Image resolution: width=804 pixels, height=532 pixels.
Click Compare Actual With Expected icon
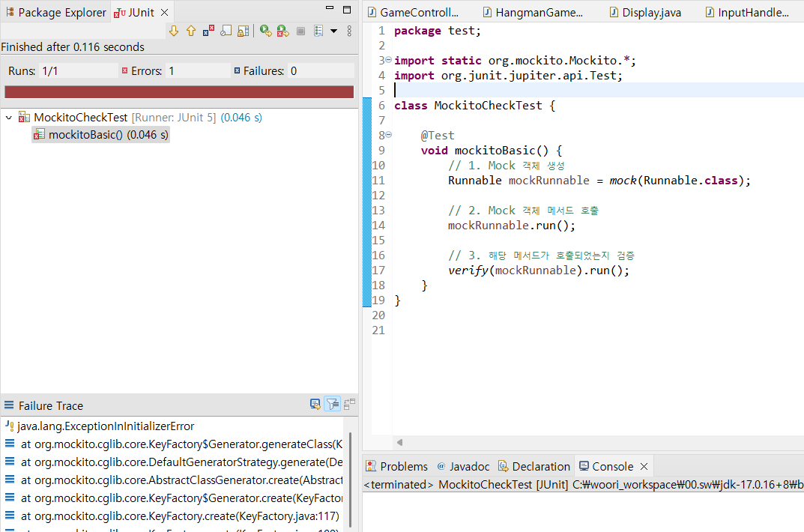[x=349, y=405]
